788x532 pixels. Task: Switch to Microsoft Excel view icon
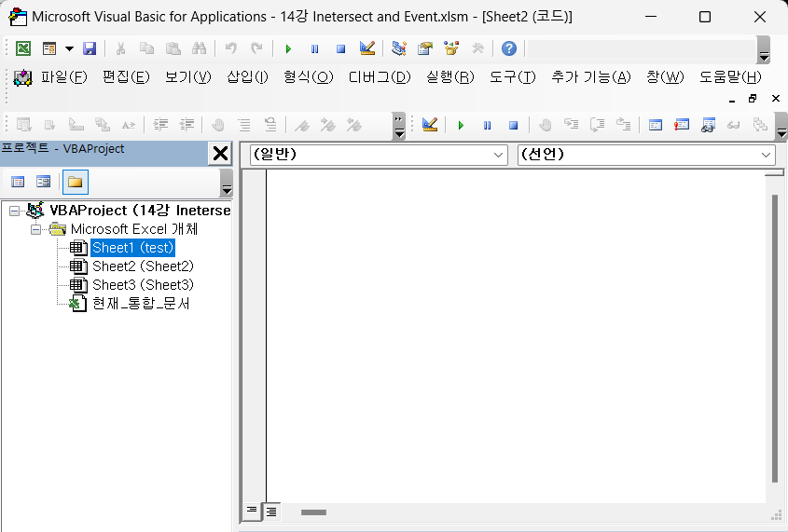23,48
